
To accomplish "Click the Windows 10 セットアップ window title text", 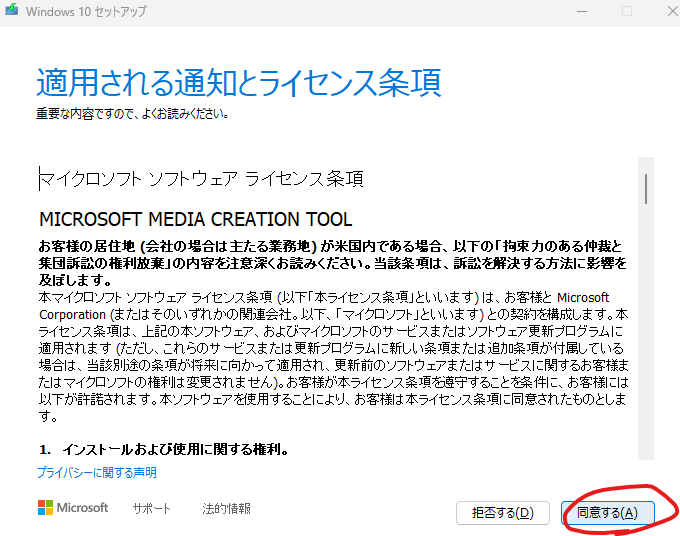I will (86, 11).
